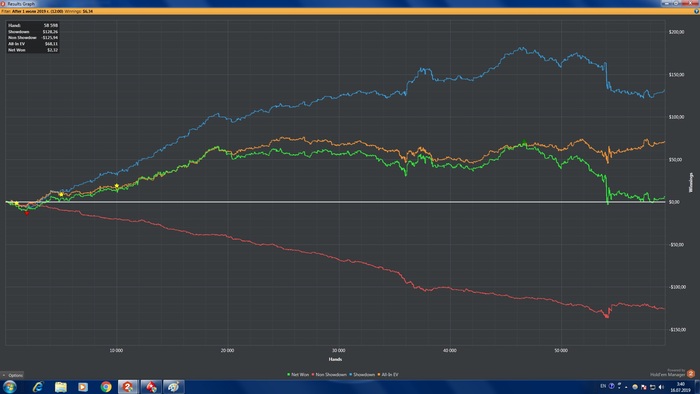700x394 pixels.
Task: Click the 40 000 hands axis label
Action: pos(450,351)
